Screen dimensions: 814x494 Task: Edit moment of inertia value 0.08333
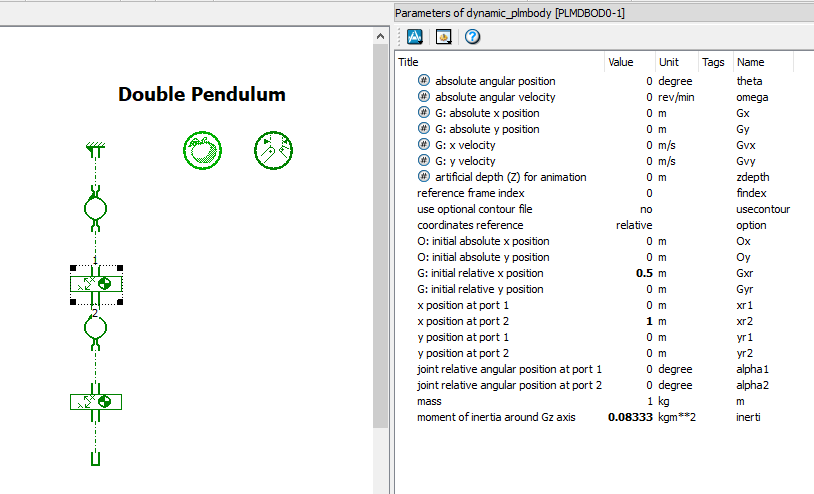click(x=630, y=417)
